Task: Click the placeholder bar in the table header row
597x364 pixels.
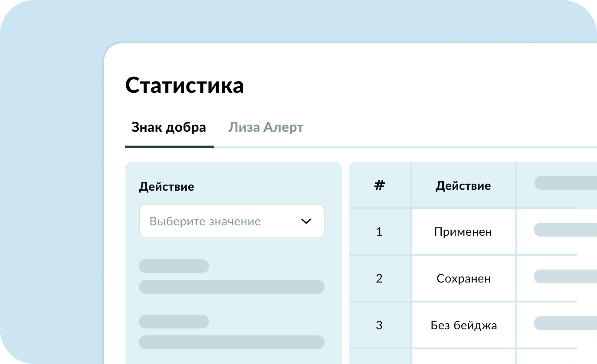Action: [x=565, y=183]
